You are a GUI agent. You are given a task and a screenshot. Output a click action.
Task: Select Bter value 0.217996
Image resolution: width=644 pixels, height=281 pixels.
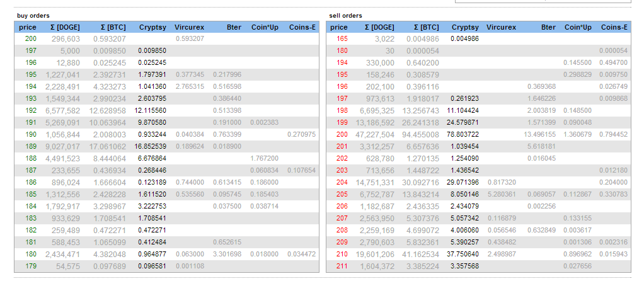click(x=227, y=75)
